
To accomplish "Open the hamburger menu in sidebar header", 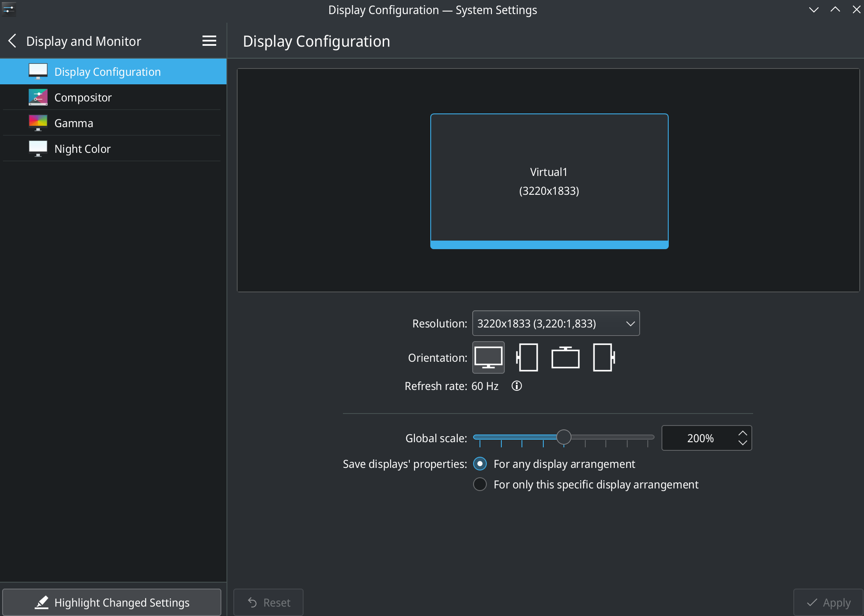I will 209,41.
